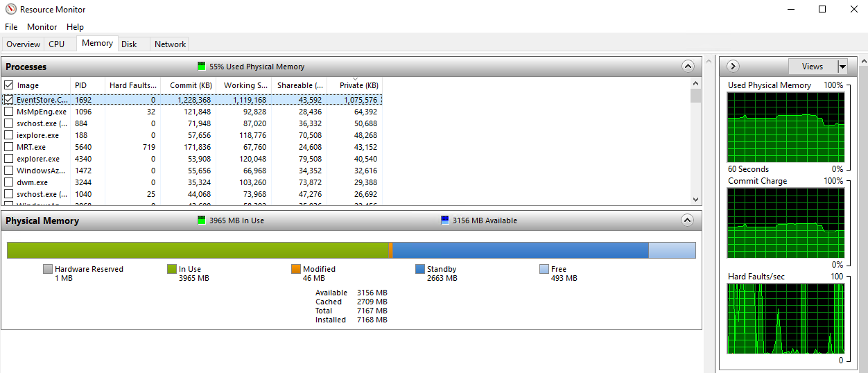Click the orange Modified legend swatch
Image resolution: width=868 pixels, height=373 pixels.
point(296,269)
